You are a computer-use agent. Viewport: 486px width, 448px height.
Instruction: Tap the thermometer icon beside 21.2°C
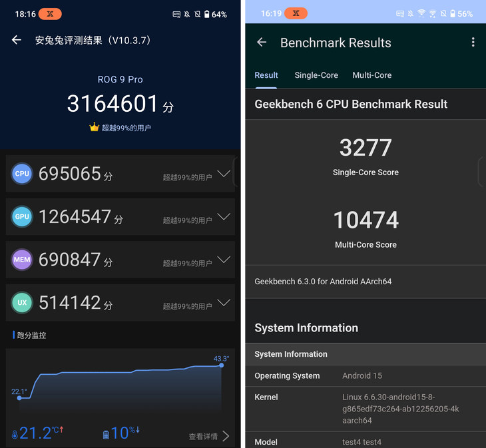[x=15, y=435]
